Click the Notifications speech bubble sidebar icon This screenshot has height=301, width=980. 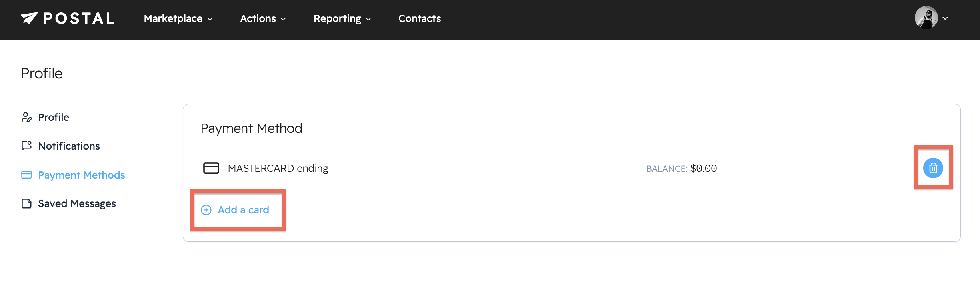(26, 146)
